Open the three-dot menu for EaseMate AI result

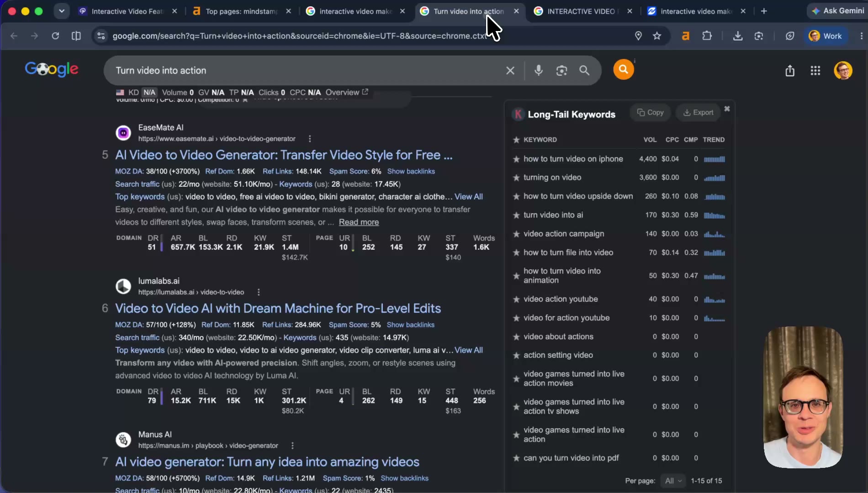(310, 139)
